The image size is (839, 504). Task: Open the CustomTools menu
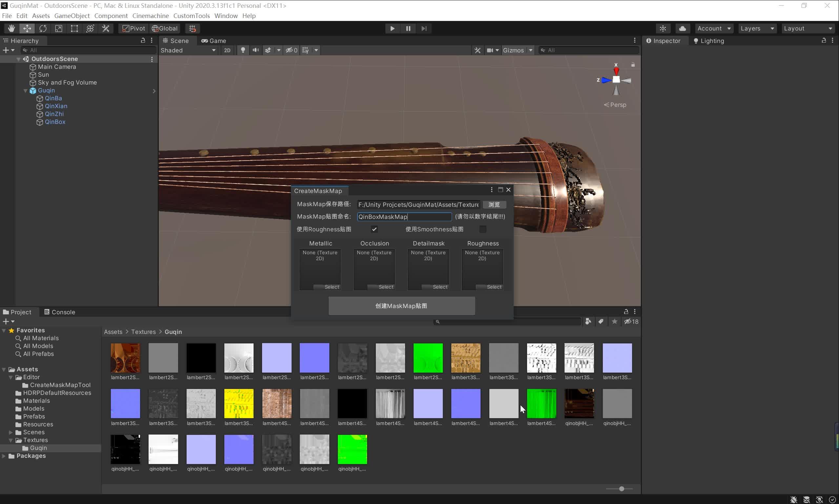pyautogui.click(x=191, y=16)
